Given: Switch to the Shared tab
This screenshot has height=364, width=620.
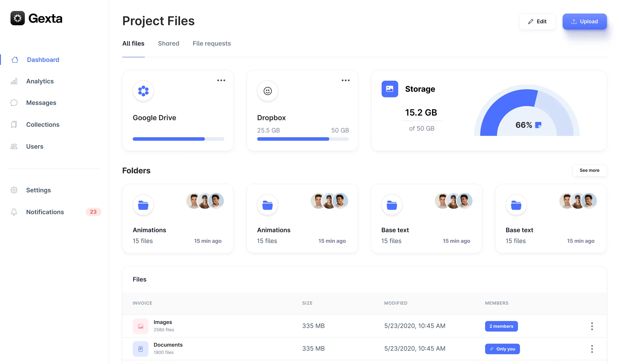Looking at the screenshot, I should 169,44.
